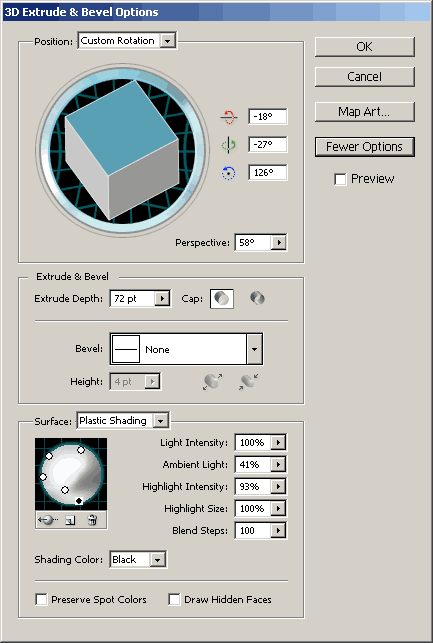The height and width of the screenshot is (643, 433).
Task: Open the Plastic Shading surface dropdown
Action: coord(123,421)
